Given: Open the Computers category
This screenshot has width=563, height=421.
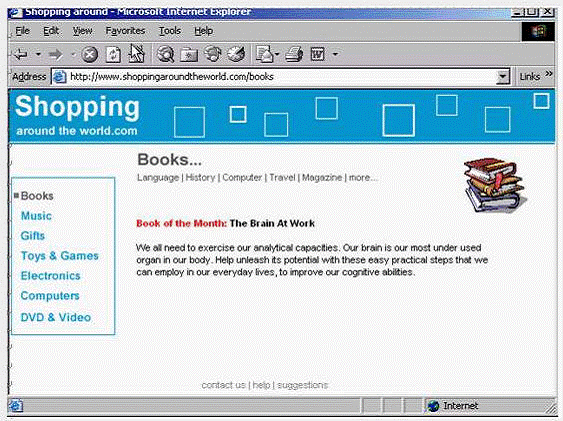Looking at the screenshot, I should (x=50, y=296).
